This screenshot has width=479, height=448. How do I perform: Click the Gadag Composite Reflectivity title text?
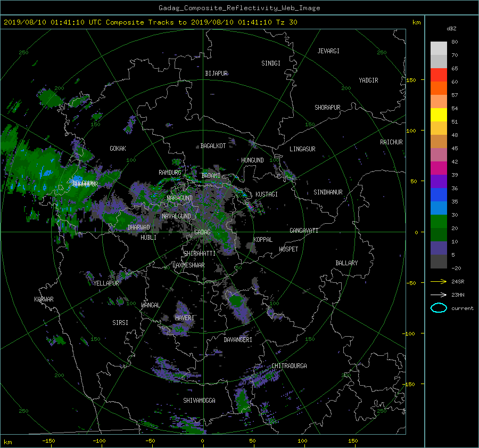[239, 8]
